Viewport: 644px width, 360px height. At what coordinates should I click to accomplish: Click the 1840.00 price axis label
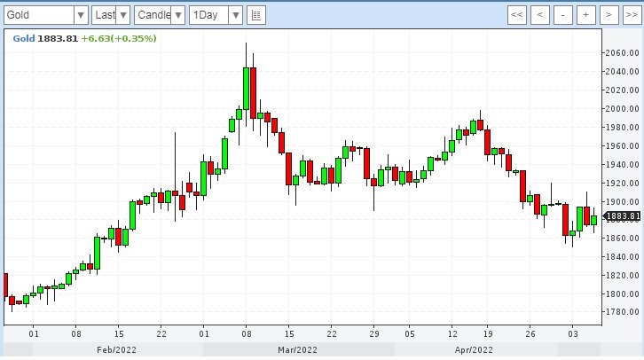(x=623, y=257)
